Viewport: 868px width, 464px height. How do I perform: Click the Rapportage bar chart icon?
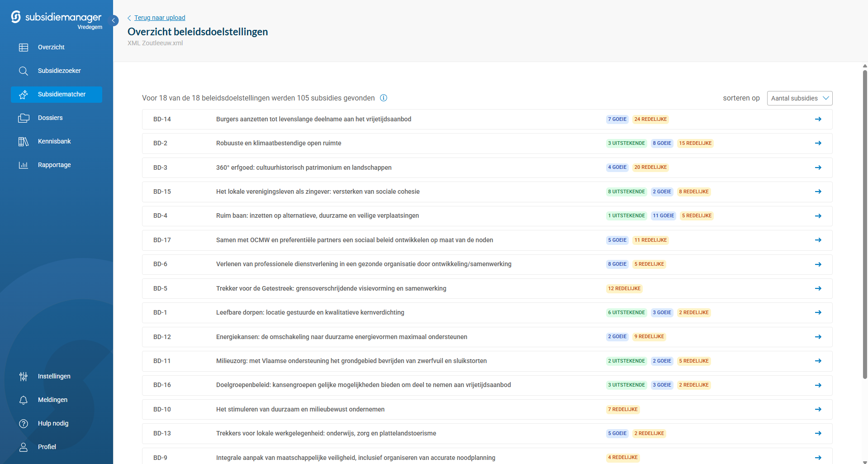(x=24, y=165)
